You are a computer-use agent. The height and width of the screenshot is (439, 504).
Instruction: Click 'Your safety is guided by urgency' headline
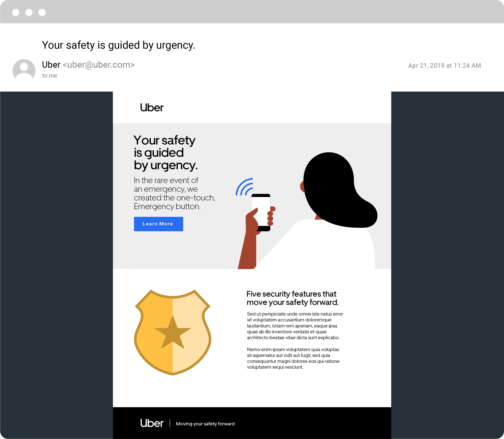click(x=166, y=153)
